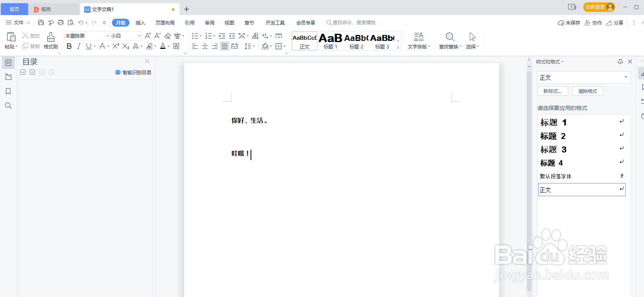Open print preview icon
Image resolution: width=644 pixels, height=297 pixels.
coord(71,23)
